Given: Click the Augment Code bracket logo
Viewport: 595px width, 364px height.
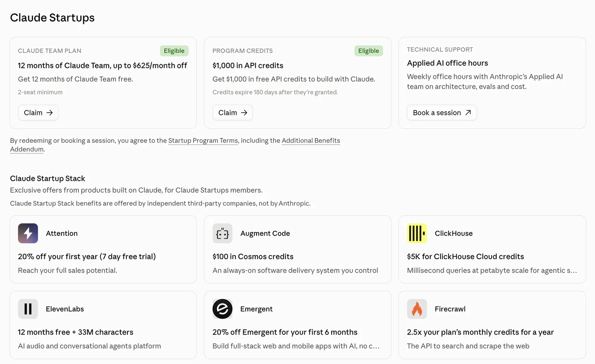Looking at the screenshot, I should click(x=222, y=233).
